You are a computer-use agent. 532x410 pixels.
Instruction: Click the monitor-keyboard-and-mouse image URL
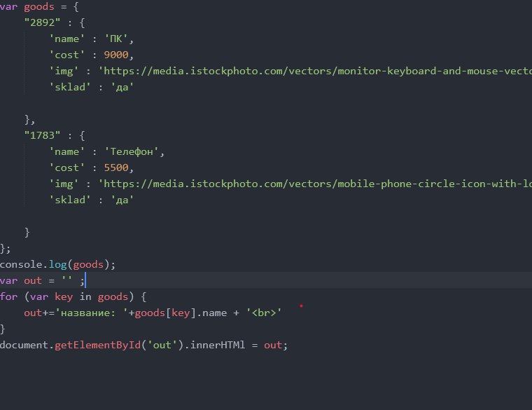point(315,71)
